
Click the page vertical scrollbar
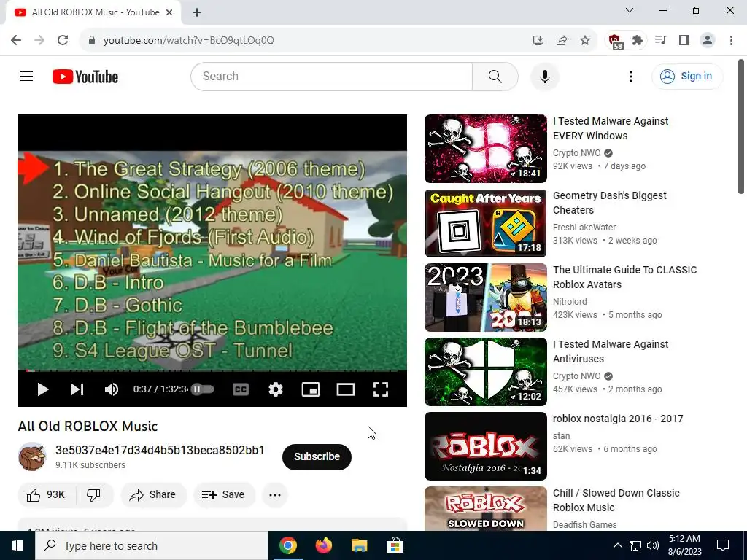pyautogui.click(x=741, y=126)
